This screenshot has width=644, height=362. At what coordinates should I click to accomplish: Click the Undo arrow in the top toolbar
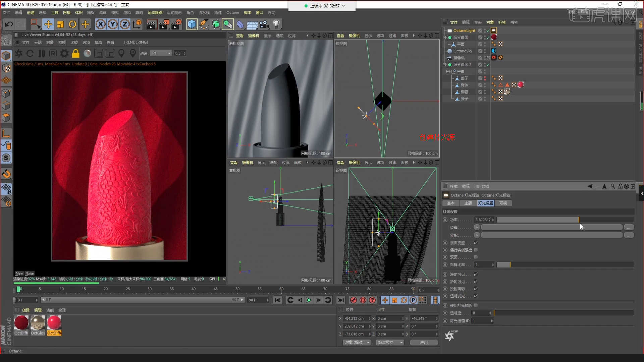pos(9,24)
